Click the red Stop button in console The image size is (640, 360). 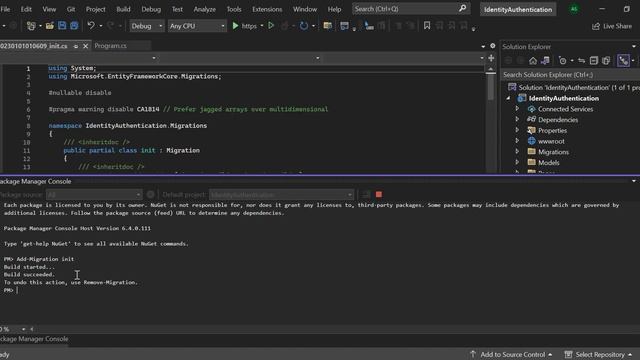(x=379, y=195)
